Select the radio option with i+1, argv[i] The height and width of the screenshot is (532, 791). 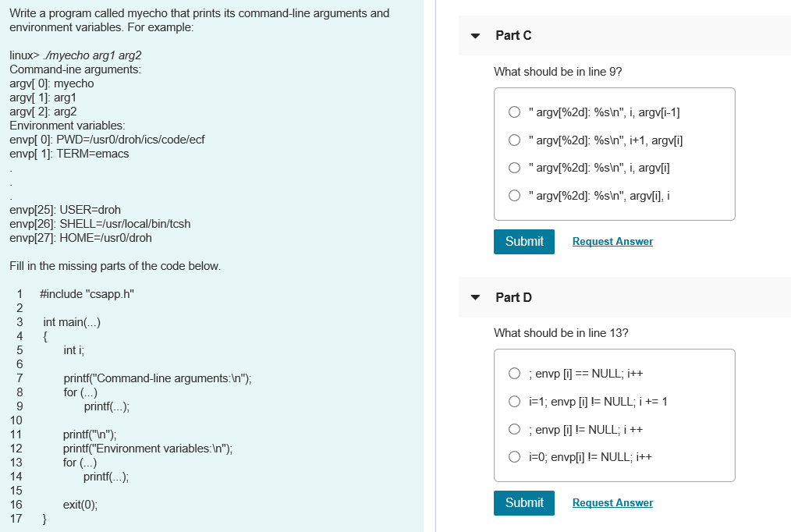point(514,140)
